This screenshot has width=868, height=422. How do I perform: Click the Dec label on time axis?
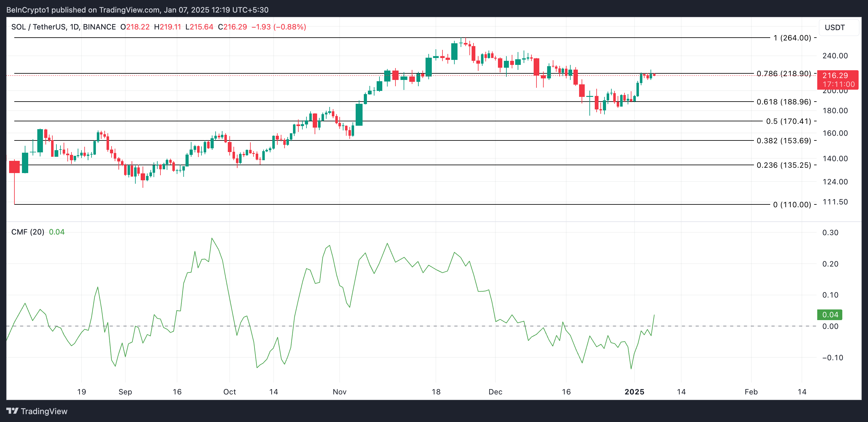coord(495,392)
